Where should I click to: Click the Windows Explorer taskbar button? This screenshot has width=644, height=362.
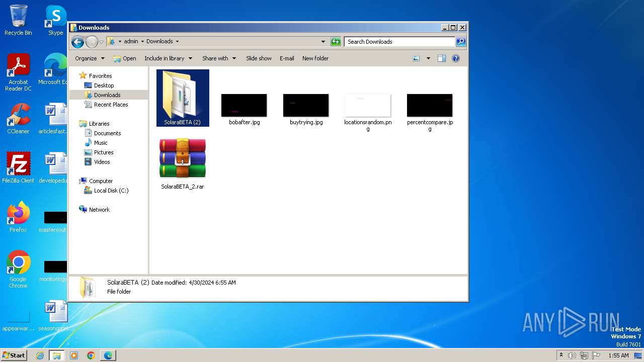tap(57, 355)
